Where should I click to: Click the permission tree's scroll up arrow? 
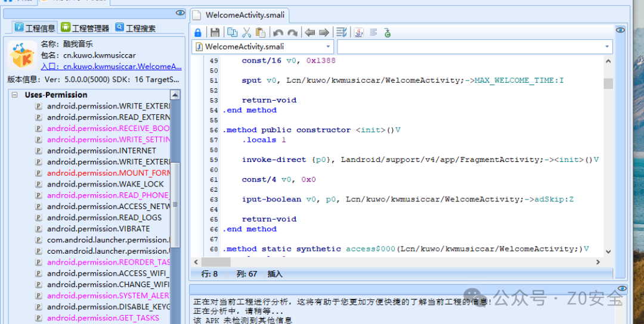[175, 95]
